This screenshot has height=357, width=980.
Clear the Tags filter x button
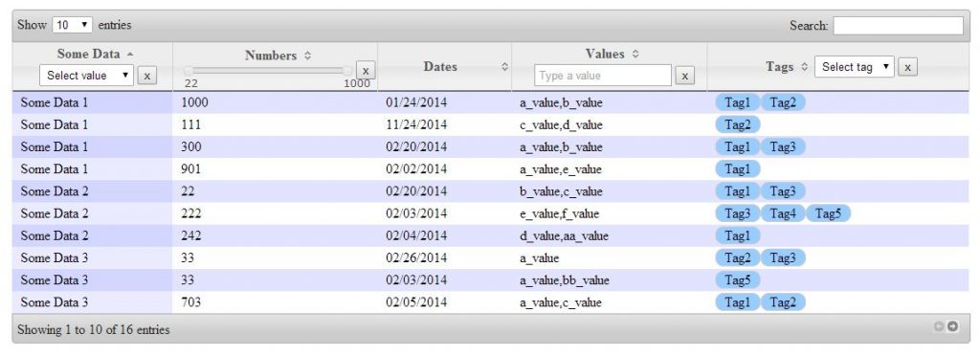point(907,66)
